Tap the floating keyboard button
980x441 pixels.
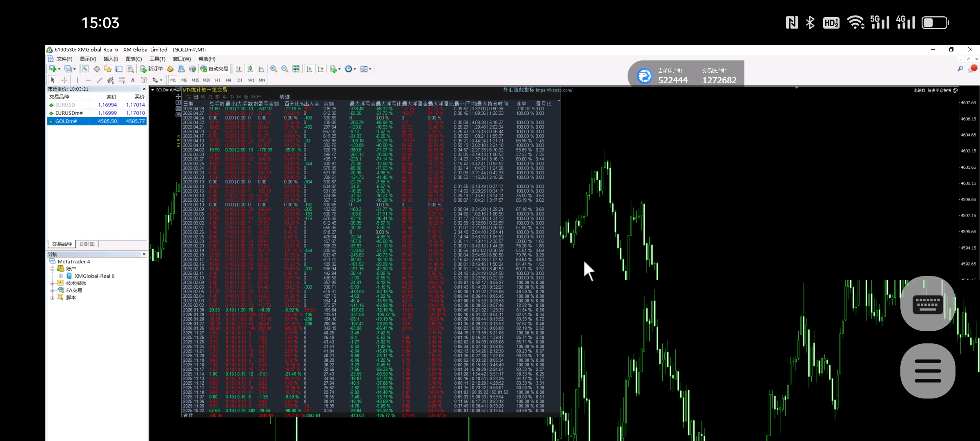927,304
